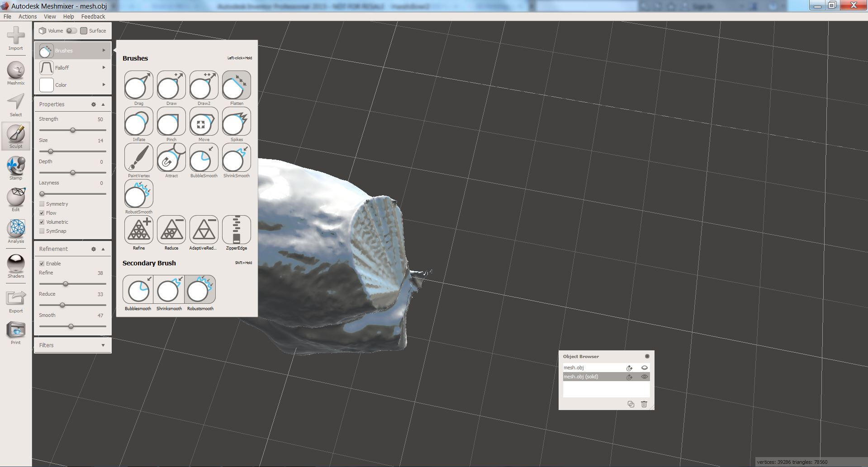Open the View menu

click(50, 16)
